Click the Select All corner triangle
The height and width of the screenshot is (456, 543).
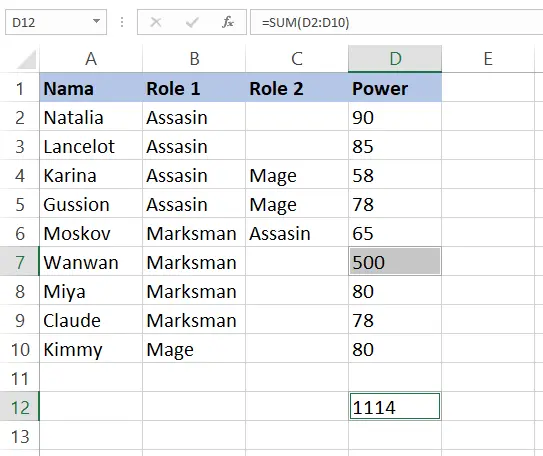pyautogui.click(x=26, y=59)
